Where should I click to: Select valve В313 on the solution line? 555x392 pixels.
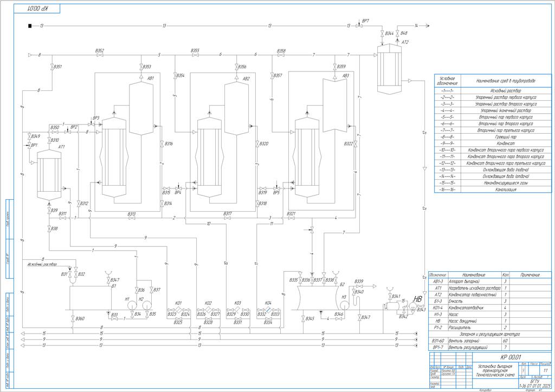click(x=132, y=218)
